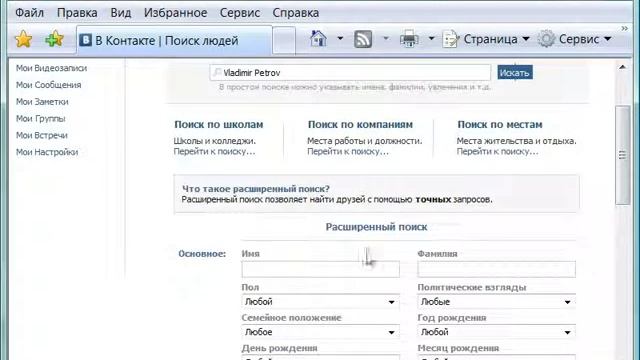The image size is (640, 360).
Task: Select the В Контакте | Поиск людей tab
Action: tap(174, 40)
